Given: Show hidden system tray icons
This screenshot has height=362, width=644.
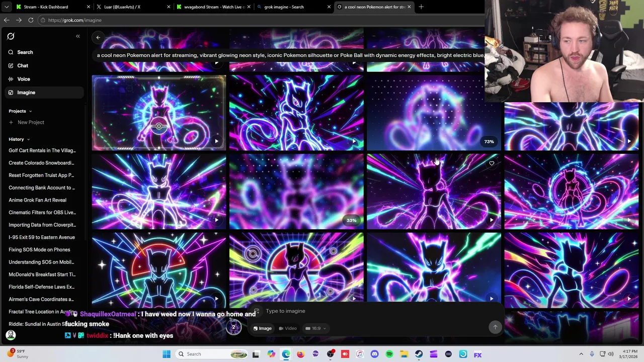Looking at the screenshot, I should tap(581, 354).
